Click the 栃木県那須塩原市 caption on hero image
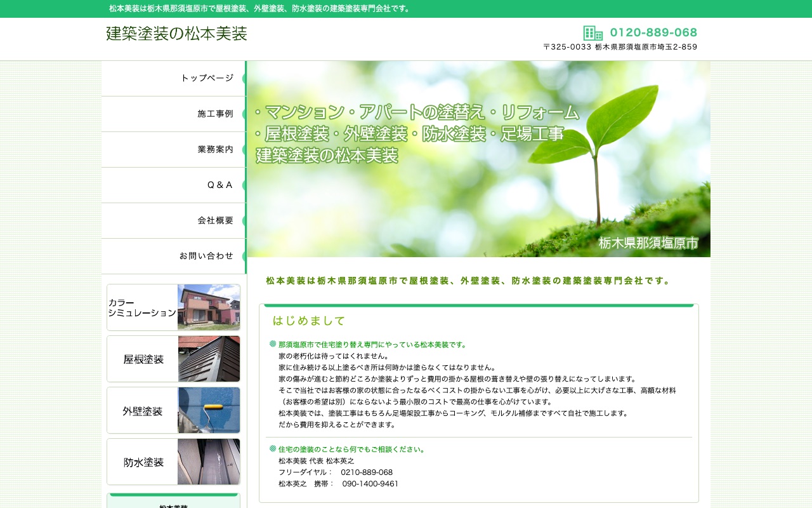 click(x=648, y=243)
